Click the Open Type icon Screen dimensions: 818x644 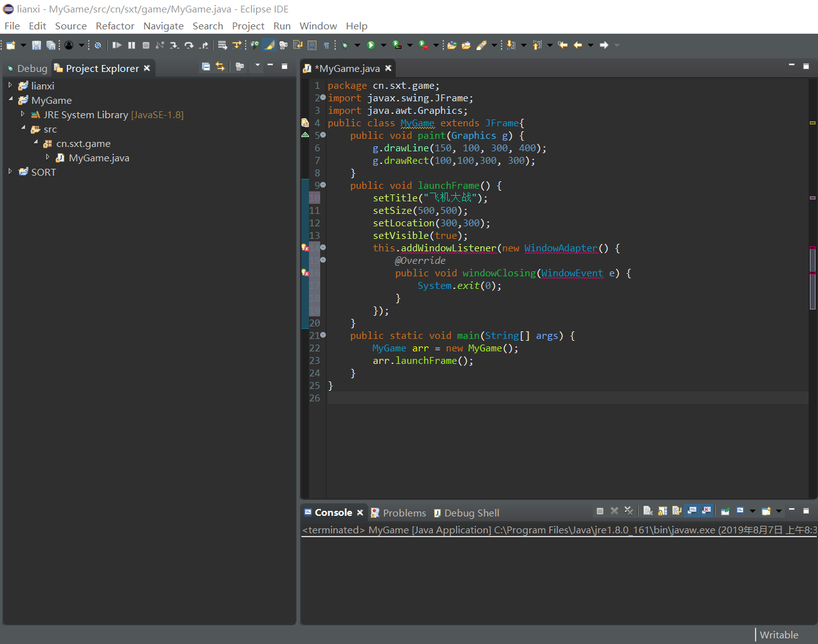coord(452,45)
